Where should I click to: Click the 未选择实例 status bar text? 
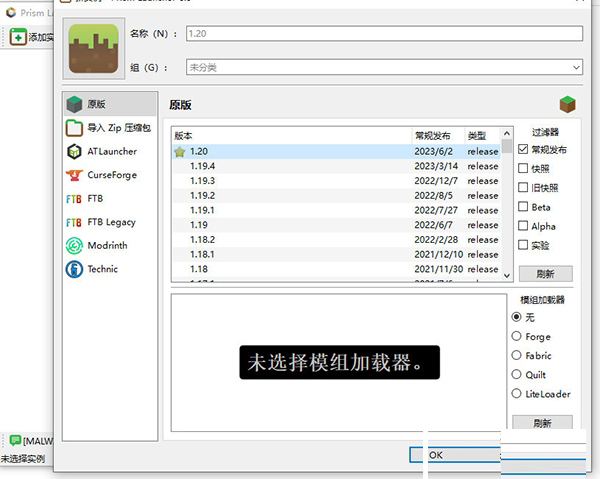[23, 459]
